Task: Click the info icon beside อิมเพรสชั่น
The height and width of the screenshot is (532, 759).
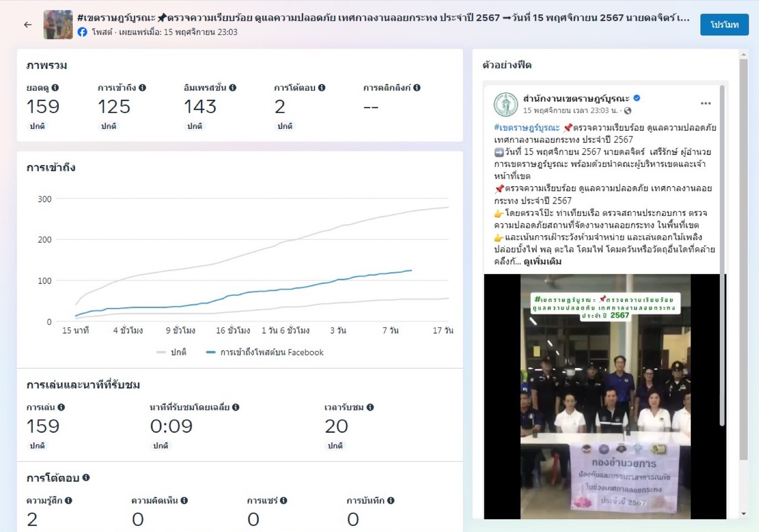Action: (x=232, y=88)
